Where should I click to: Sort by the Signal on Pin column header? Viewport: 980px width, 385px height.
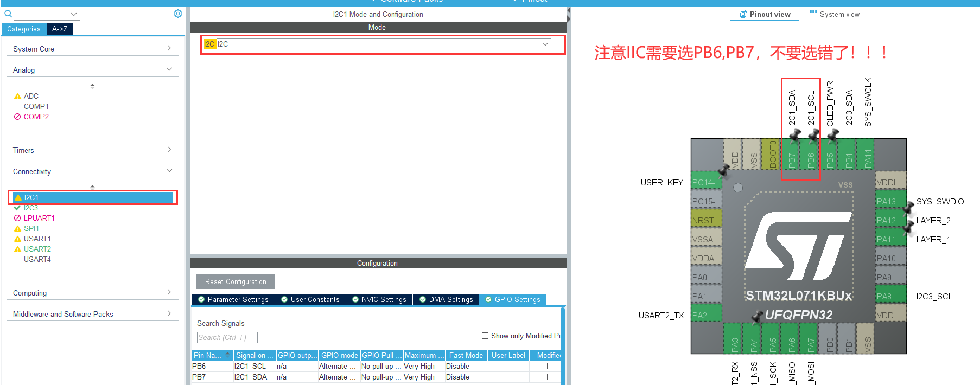click(255, 355)
